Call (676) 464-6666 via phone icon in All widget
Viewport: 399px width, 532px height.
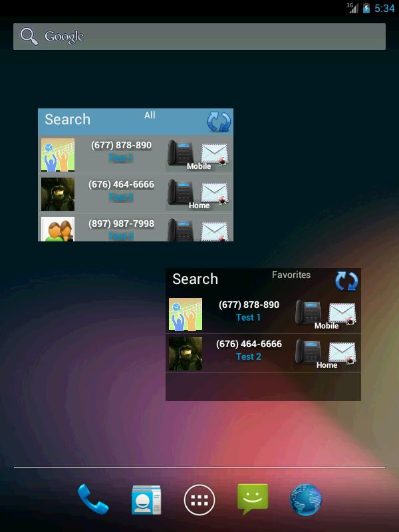tap(181, 192)
